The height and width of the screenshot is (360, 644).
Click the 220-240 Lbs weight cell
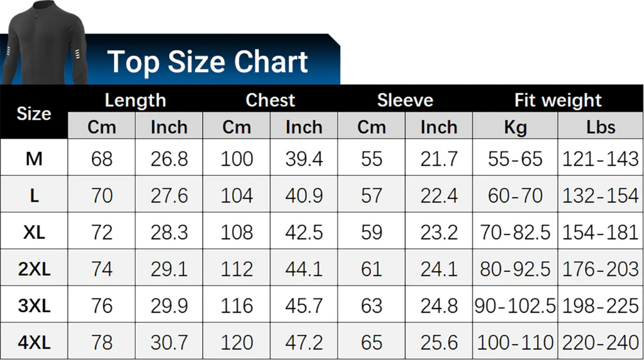point(601,342)
